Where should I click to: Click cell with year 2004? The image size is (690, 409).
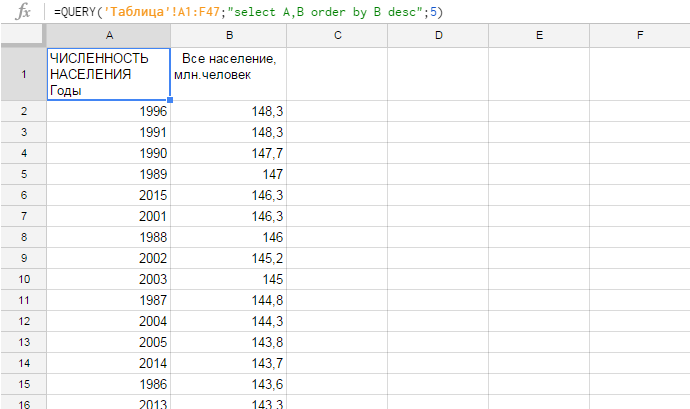coord(109,321)
